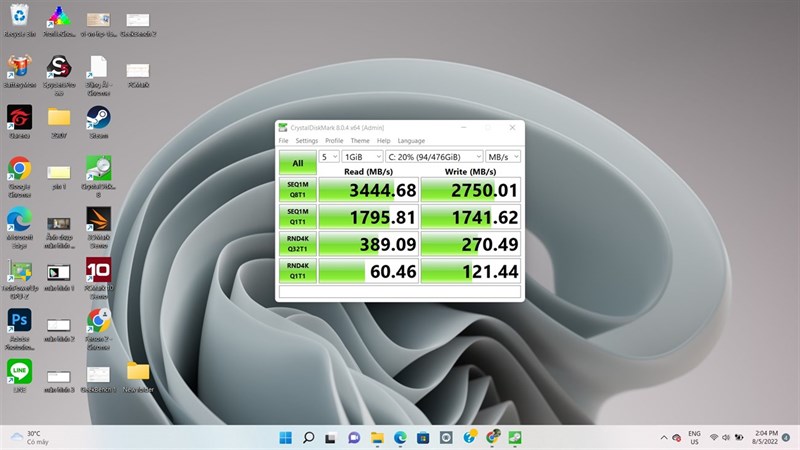Select the Google Chrome desktop shortcut
The width and height of the screenshot is (800, 450).
pyautogui.click(x=19, y=177)
